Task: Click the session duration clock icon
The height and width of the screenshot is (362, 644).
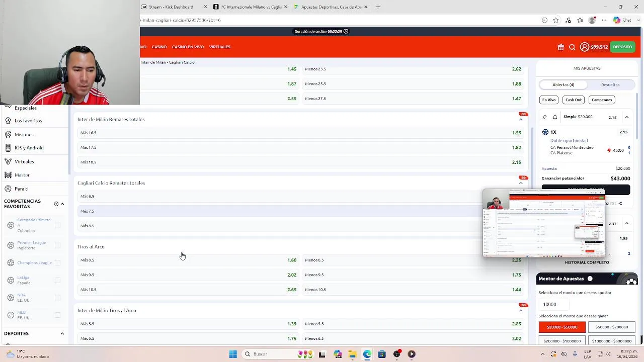Action: pos(346,31)
